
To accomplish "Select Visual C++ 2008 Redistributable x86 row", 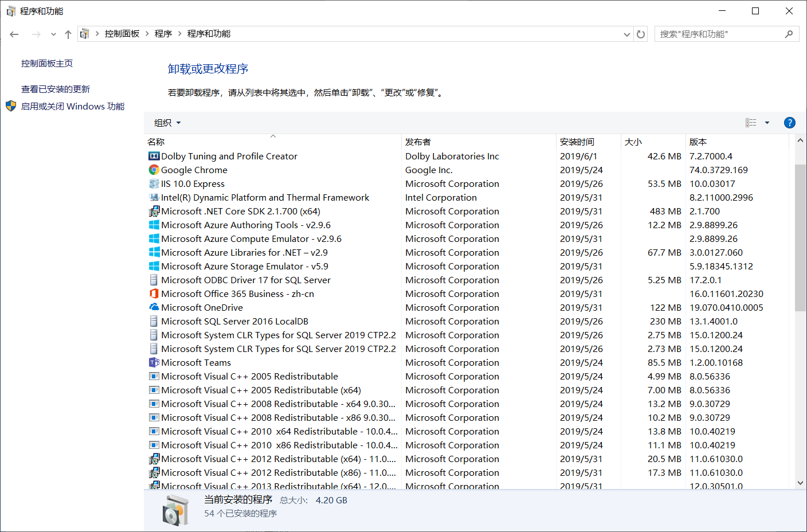I will 467,417.
